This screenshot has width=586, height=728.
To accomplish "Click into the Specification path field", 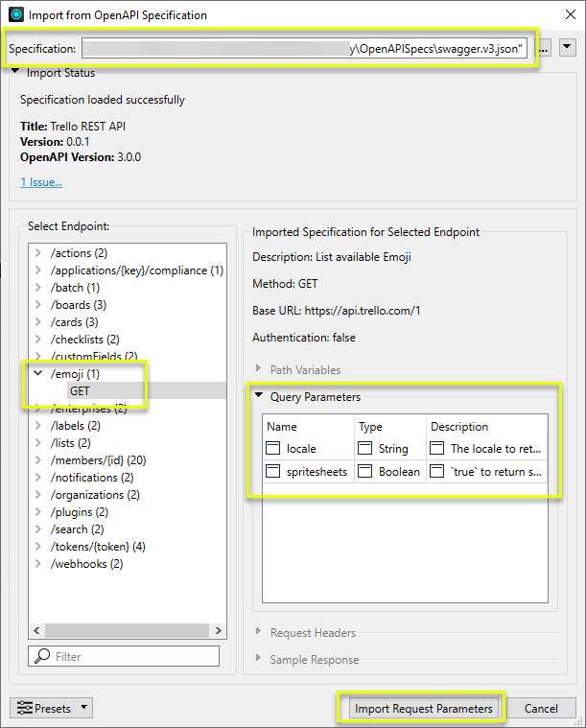I will pyautogui.click(x=305, y=48).
